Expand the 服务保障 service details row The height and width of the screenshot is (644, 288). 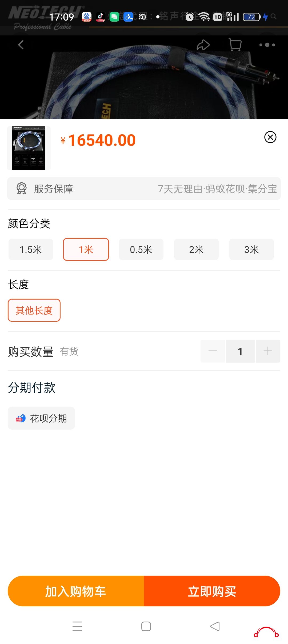click(144, 189)
